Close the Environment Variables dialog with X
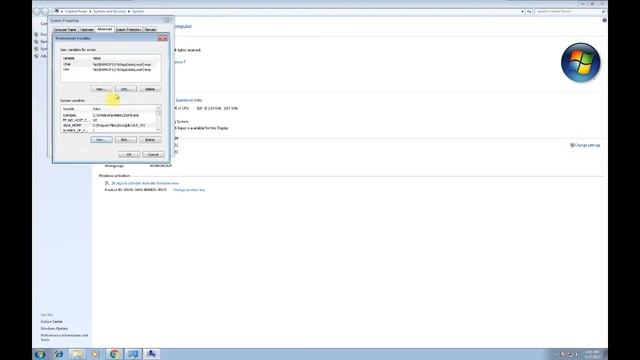 [x=163, y=38]
